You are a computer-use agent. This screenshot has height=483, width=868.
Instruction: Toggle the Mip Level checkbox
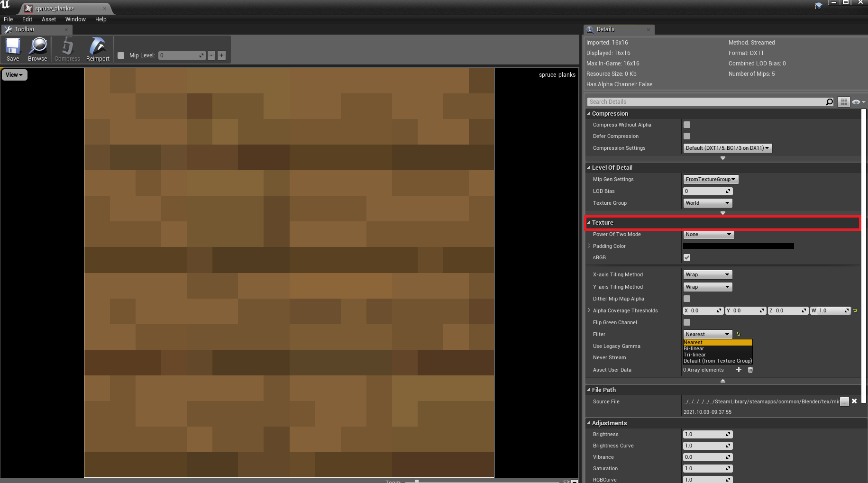(x=121, y=55)
